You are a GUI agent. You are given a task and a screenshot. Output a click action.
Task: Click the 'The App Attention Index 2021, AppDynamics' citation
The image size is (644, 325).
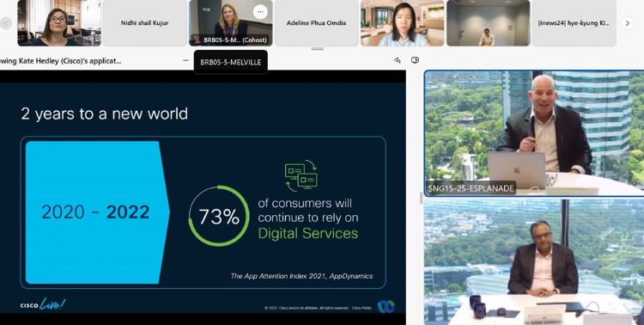[x=302, y=276]
